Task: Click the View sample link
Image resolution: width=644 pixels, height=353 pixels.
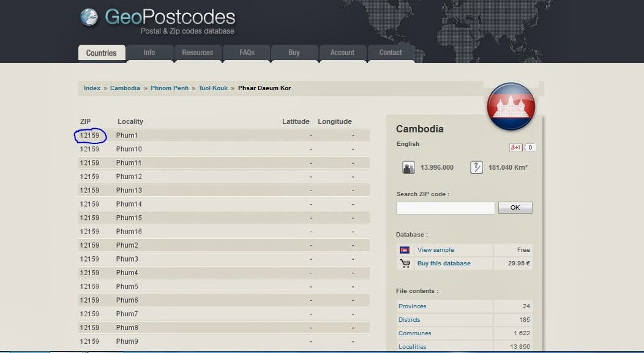Action: 436,250
